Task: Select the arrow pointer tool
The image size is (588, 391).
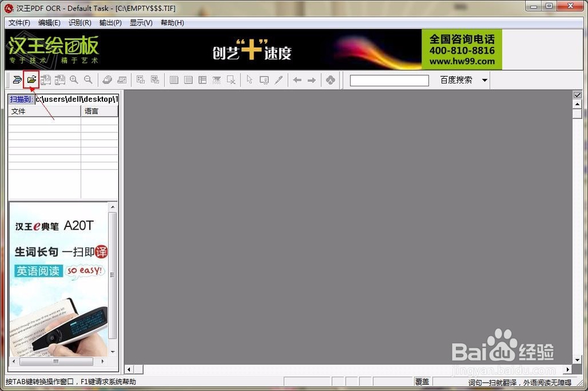Action: 249,80
